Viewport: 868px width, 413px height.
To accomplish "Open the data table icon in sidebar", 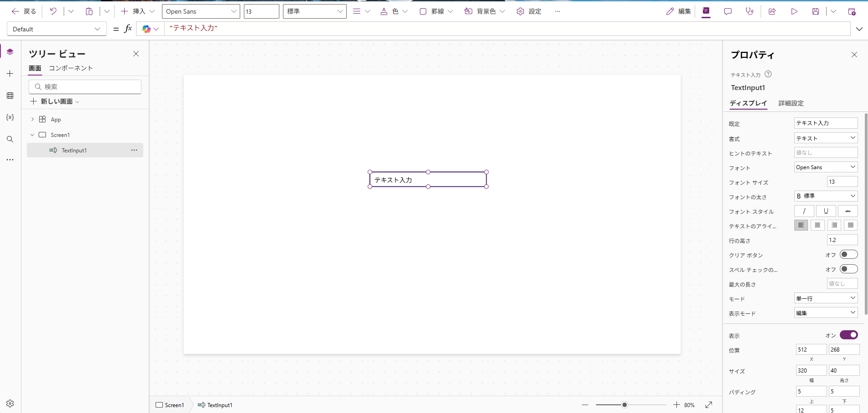I will [10, 96].
